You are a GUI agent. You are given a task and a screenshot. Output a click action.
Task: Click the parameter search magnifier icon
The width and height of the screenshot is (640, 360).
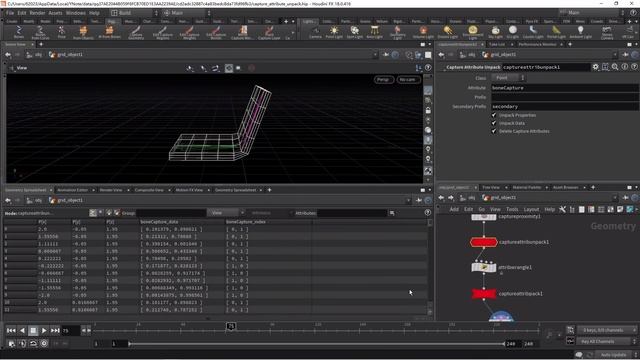click(615, 67)
